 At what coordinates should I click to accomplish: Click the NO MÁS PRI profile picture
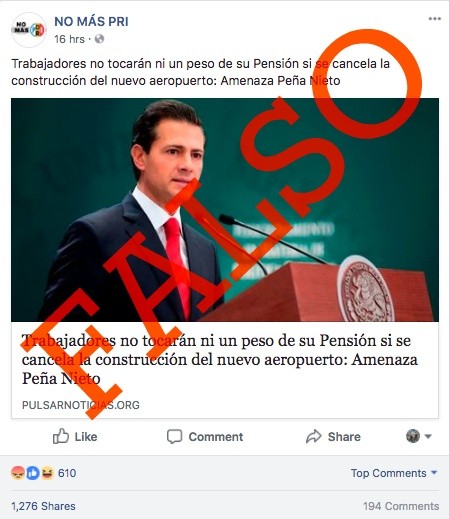pos(29,30)
